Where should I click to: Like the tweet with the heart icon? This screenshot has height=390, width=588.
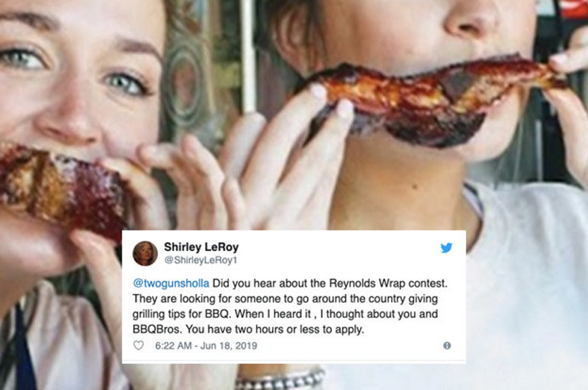point(138,346)
